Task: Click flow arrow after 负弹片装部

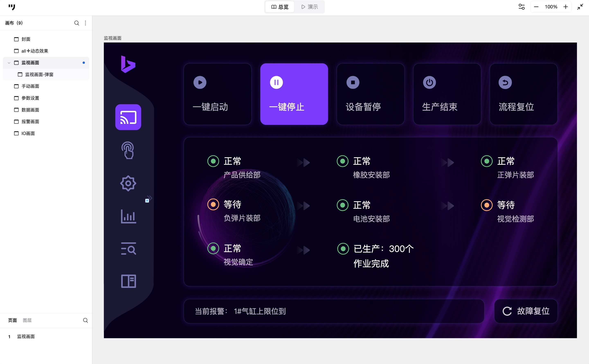Action: tap(303, 206)
